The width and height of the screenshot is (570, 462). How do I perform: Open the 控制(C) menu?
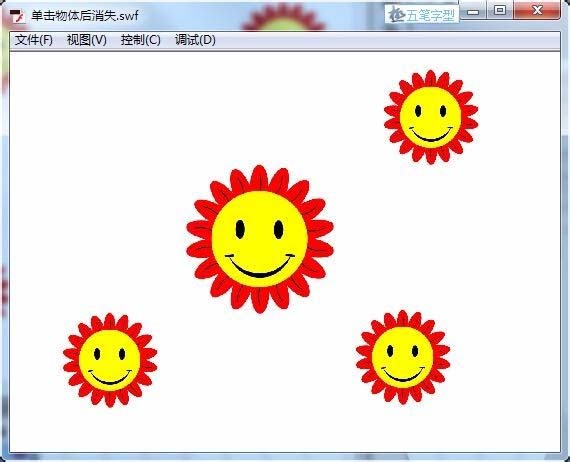point(141,40)
